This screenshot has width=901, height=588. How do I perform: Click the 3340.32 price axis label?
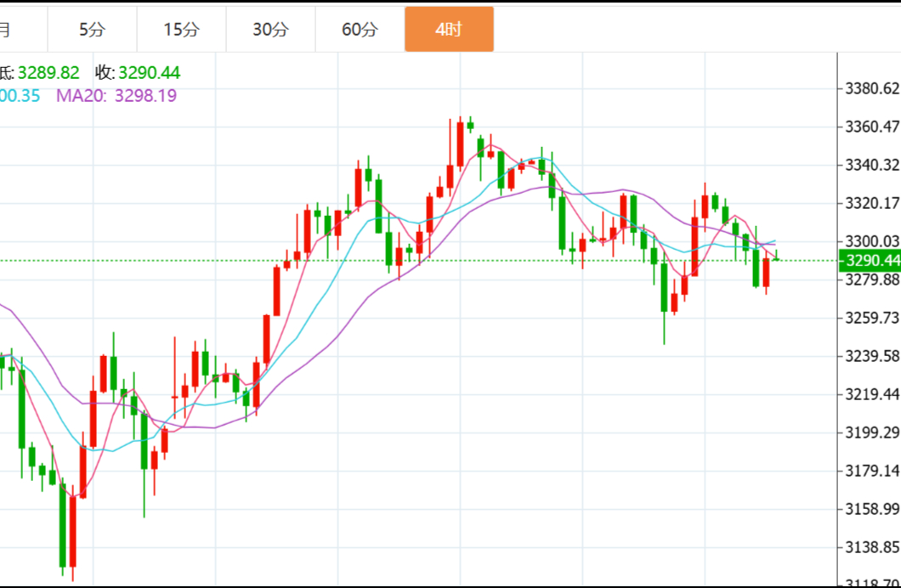pyautogui.click(x=870, y=165)
